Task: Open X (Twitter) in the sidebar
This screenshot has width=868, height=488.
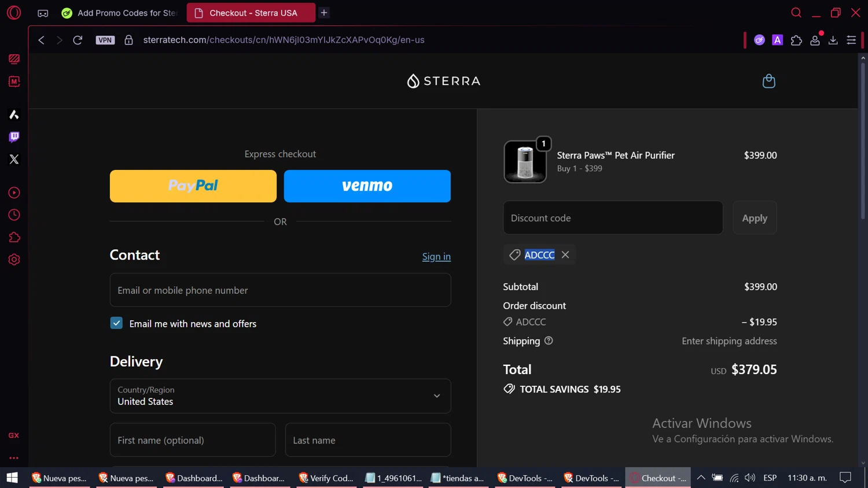Action: click(14, 159)
